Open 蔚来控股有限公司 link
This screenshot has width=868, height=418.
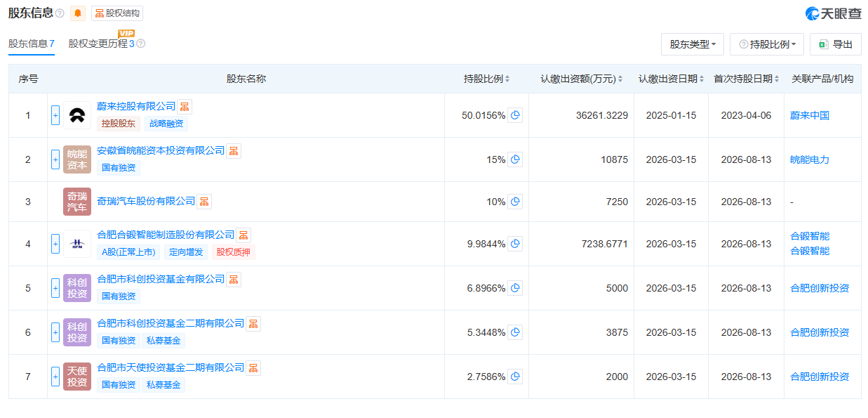[x=136, y=106]
